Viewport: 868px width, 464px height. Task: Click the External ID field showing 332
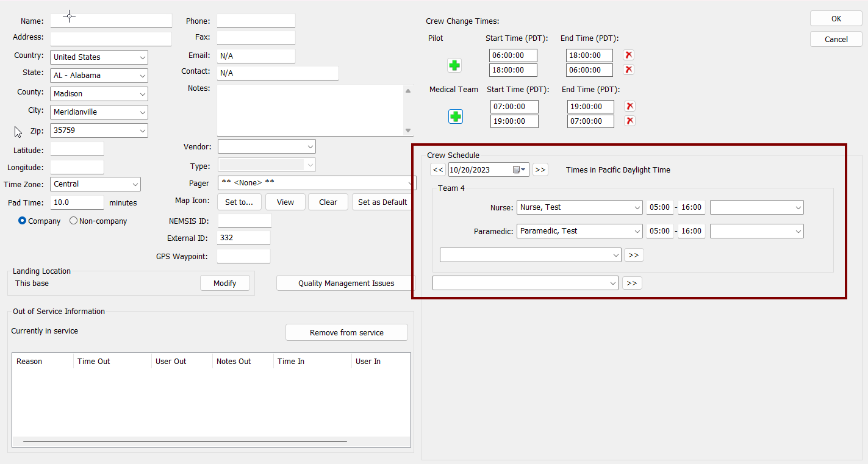coord(244,238)
